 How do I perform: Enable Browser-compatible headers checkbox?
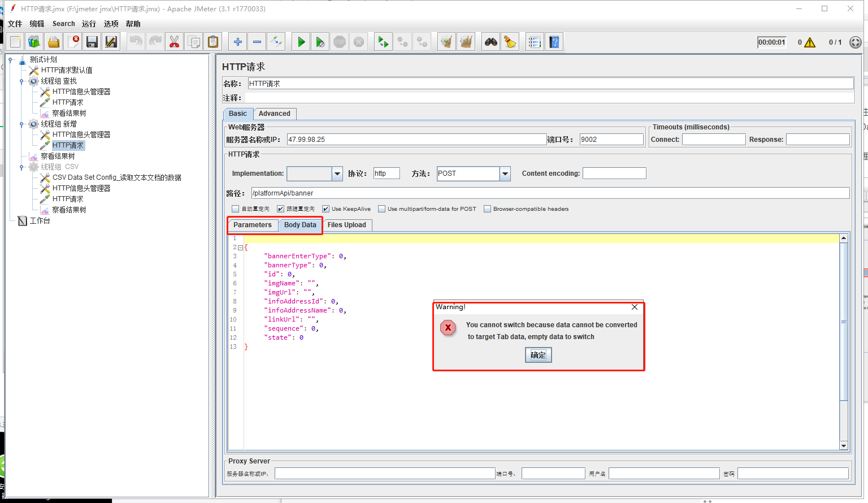click(x=487, y=209)
